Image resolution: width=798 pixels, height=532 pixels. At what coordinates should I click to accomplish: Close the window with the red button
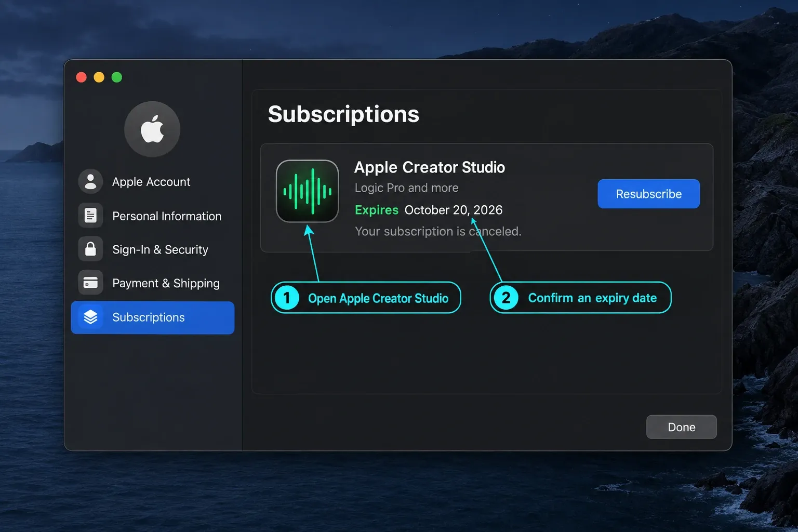(82, 77)
